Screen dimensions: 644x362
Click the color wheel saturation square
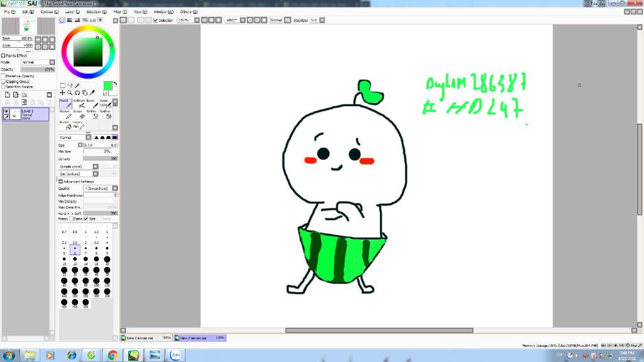coord(88,52)
